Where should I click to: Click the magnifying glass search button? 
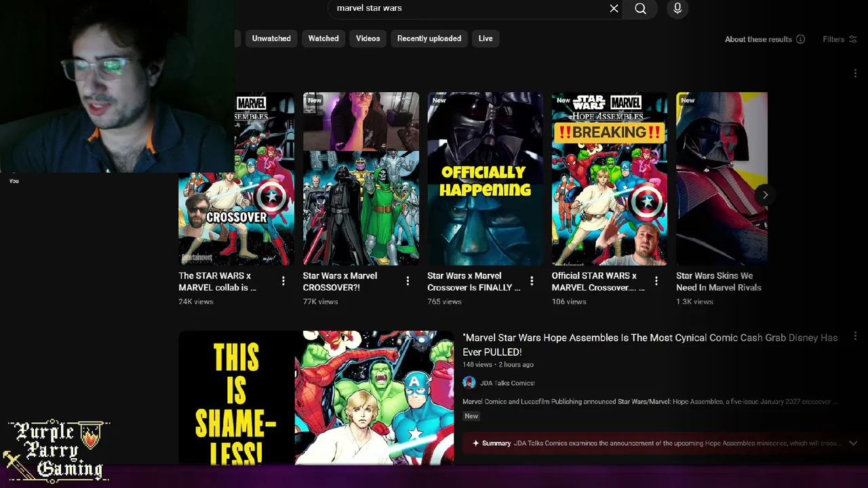pos(640,8)
